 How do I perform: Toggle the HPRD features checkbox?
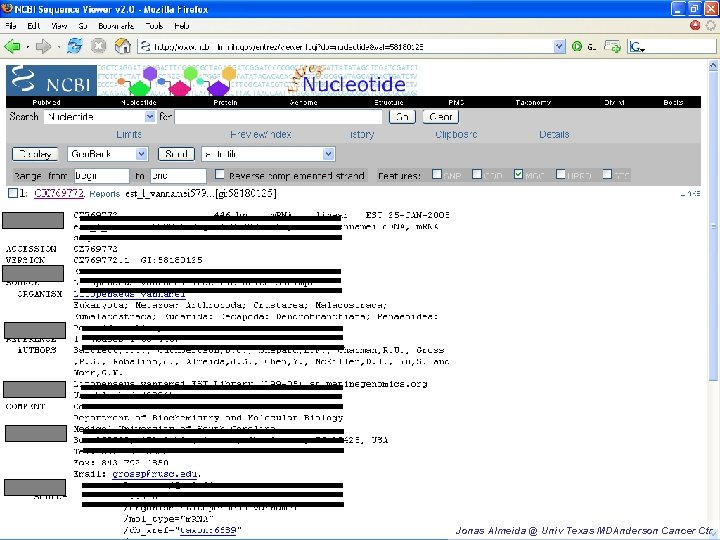tap(561, 174)
